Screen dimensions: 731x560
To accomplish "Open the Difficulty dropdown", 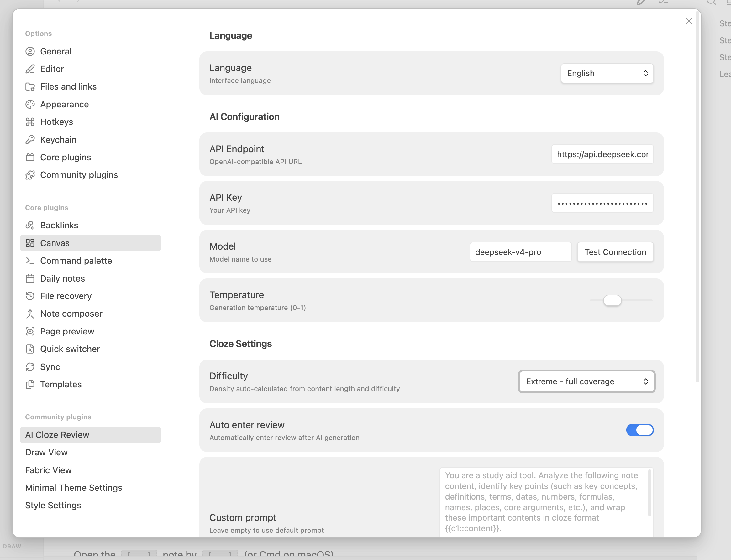I will (x=586, y=381).
